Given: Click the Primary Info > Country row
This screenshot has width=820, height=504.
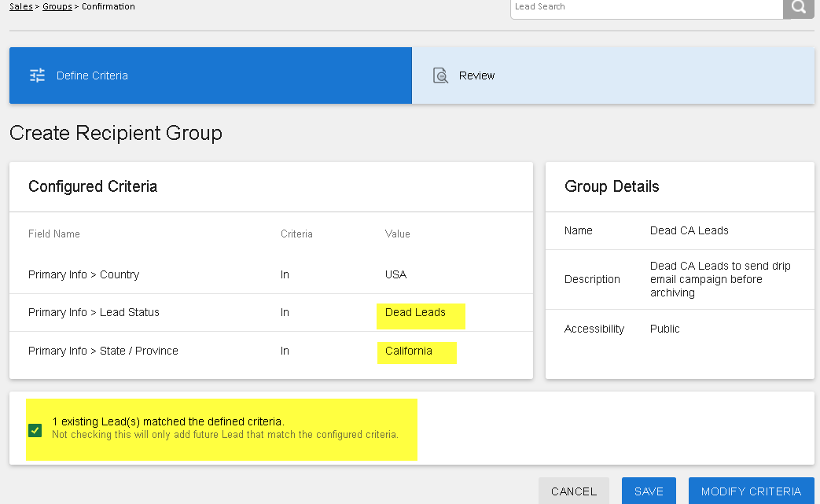Looking at the screenshot, I should 83,274.
